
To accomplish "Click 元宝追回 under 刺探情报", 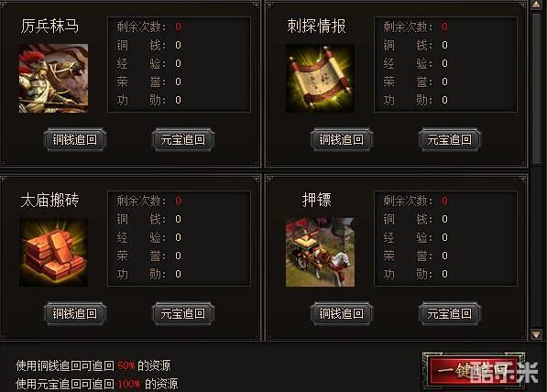I will click(450, 139).
